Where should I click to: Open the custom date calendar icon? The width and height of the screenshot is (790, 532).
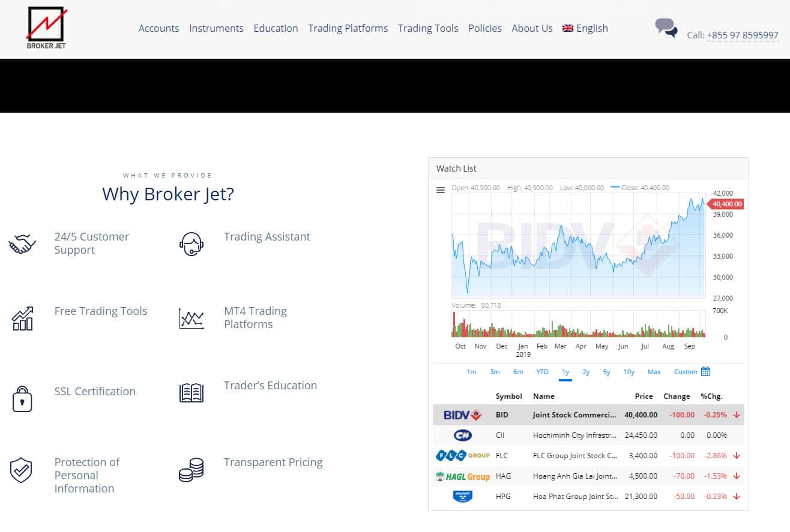[706, 372]
